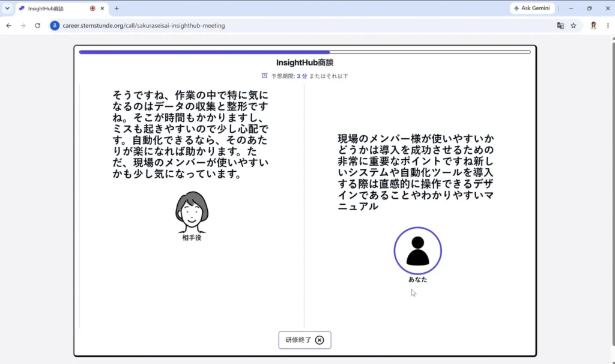Open the tab search dropdown arrow
This screenshot has width=615, height=364.
7,8
